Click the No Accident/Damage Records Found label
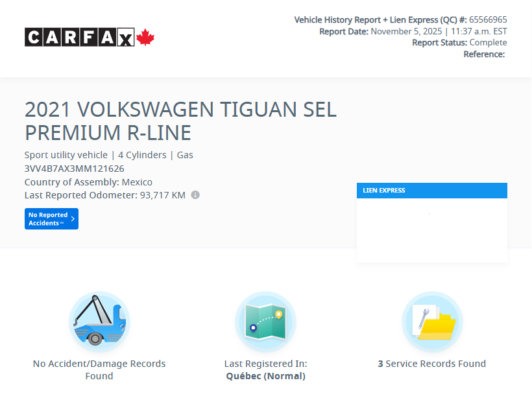The width and height of the screenshot is (532, 400). pos(99,370)
